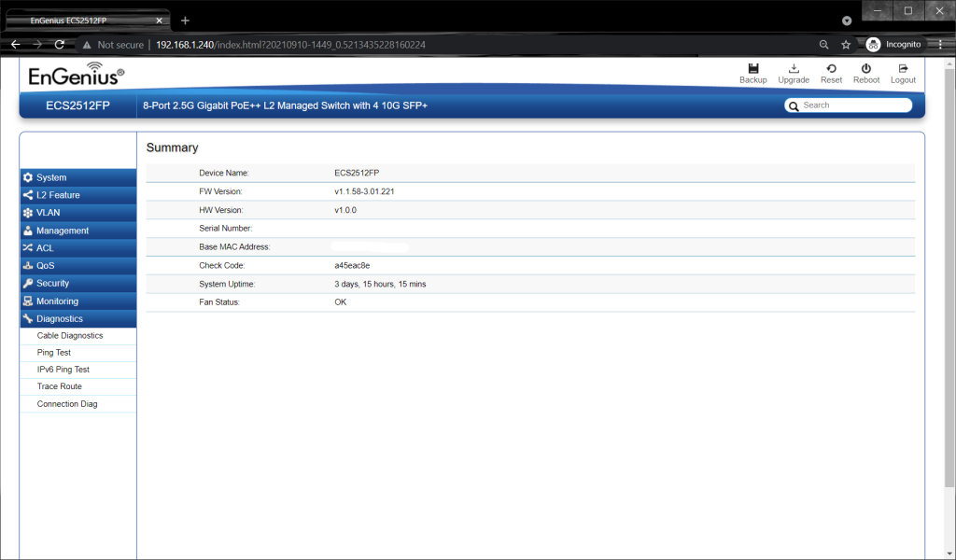Click the person icon beside Management

pos(28,231)
